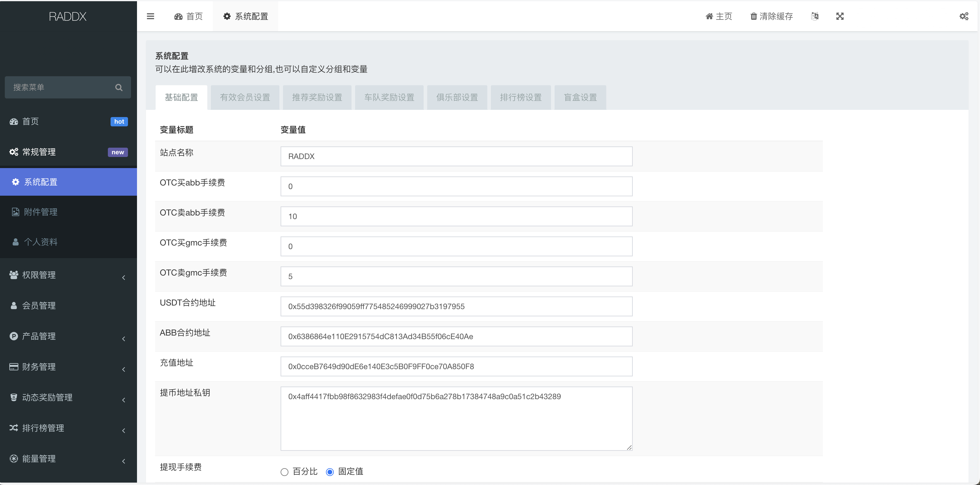Toggle fullscreen with the expand arrows icon
The height and width of the screenshot is (485, 980).
[840, 16]
